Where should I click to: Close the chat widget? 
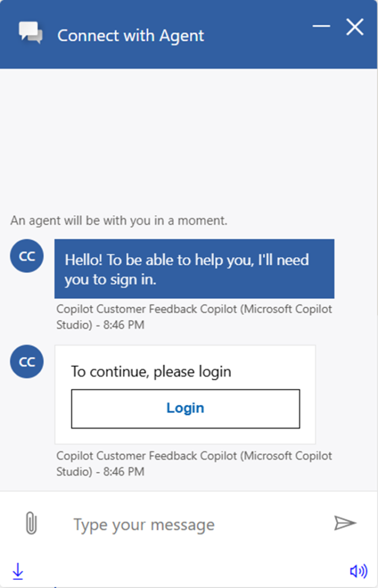pos(355,26)
